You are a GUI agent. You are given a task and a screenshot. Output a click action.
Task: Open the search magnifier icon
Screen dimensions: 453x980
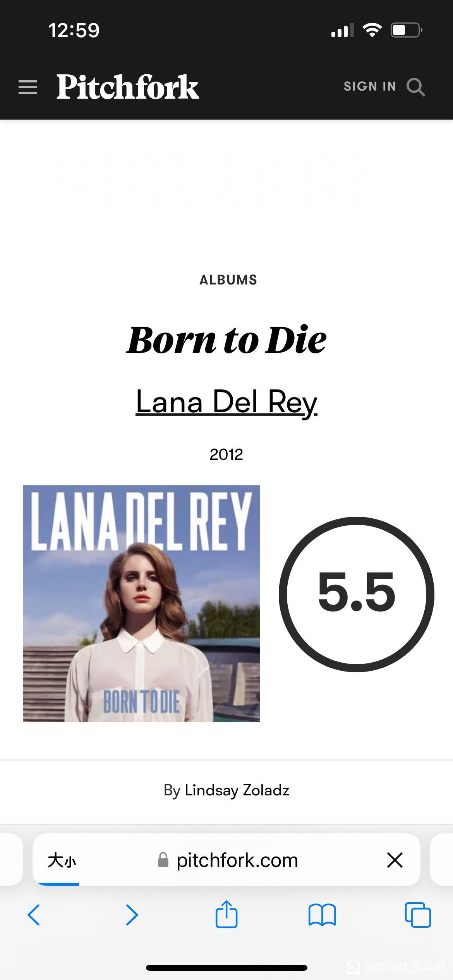[x=416, y=87]
